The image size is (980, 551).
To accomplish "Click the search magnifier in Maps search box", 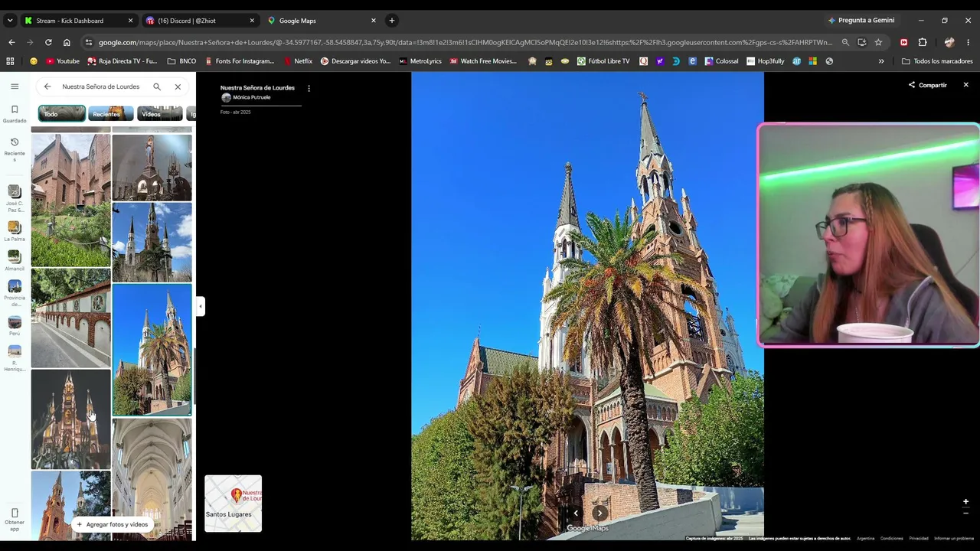I will click(x=157, y=86).
